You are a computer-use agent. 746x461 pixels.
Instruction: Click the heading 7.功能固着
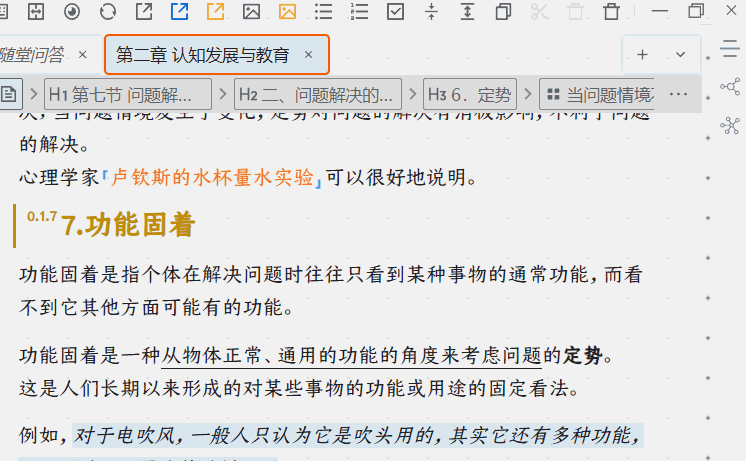(128, 225)
